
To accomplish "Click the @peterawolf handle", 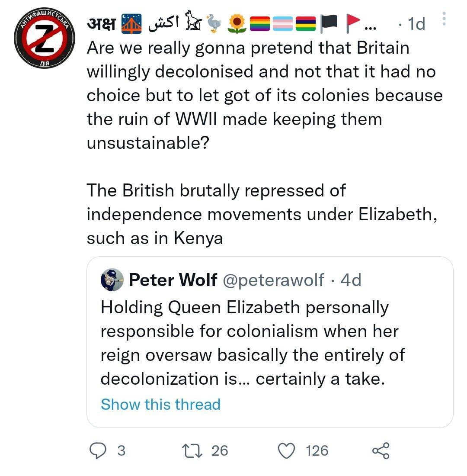I will (x=273, y=280).
